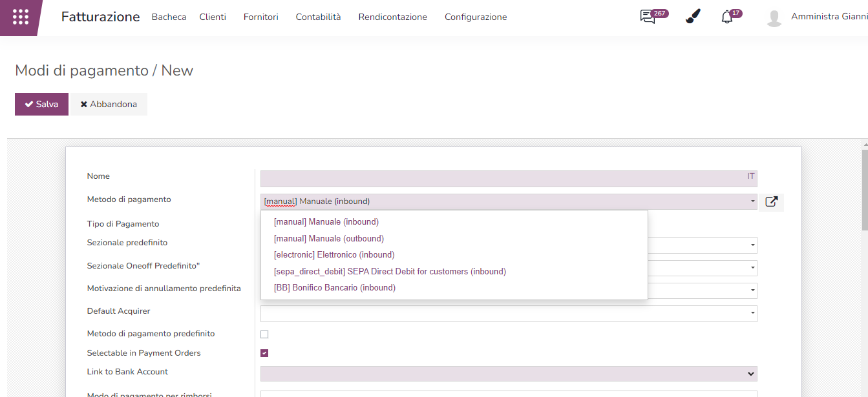Select SEPA Direct Debit for customers option
This screenshot has height=397, width=868.
pyautogui.click(x=390, y=272)
